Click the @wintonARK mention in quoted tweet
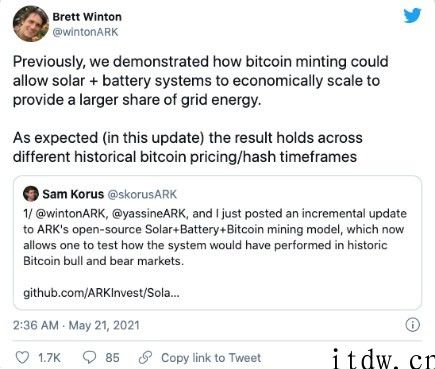 71,213
